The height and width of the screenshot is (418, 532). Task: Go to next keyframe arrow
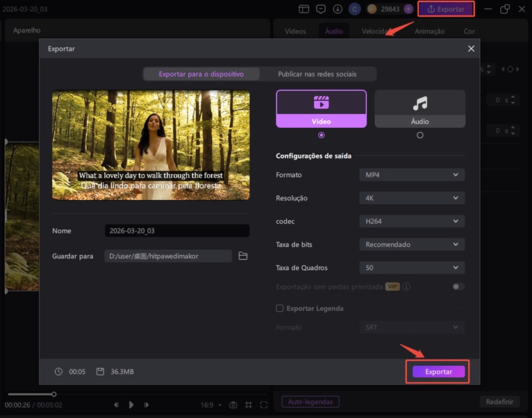tap(517, 69)
